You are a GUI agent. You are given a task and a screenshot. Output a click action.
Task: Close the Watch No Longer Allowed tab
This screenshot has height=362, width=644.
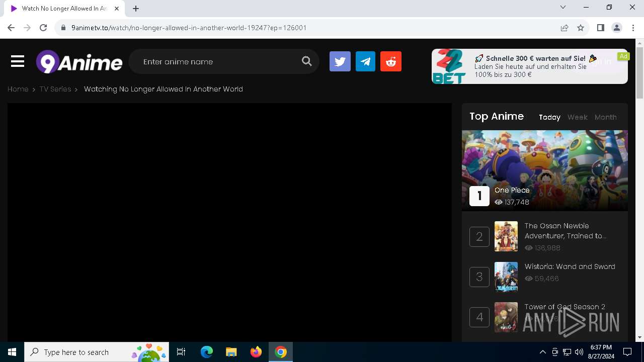tap(117, 9)
